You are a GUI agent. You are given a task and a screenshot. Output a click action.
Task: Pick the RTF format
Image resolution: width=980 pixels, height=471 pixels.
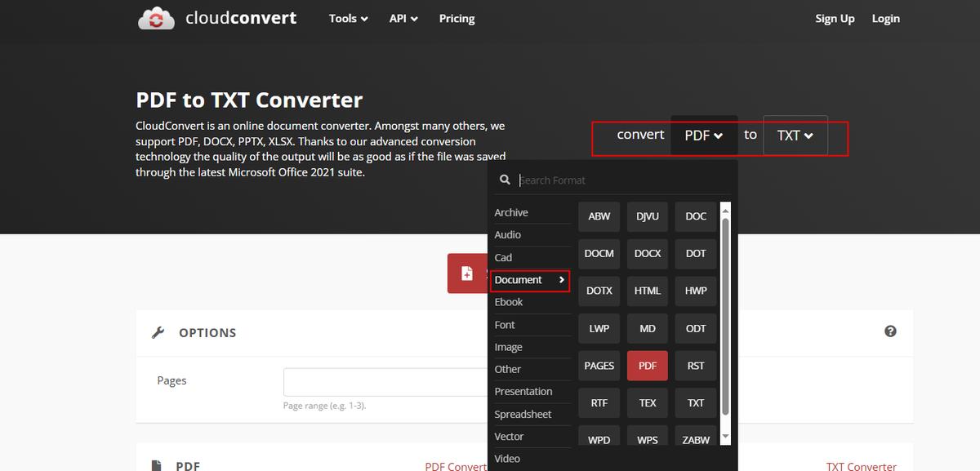(599, 402)
